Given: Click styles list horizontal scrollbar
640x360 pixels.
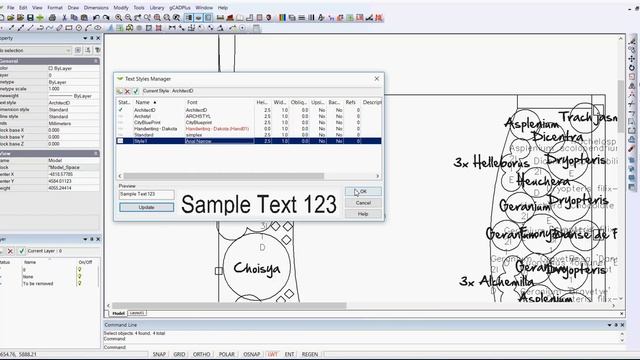Looking at the screenshot, I should [x=224, y=176].
